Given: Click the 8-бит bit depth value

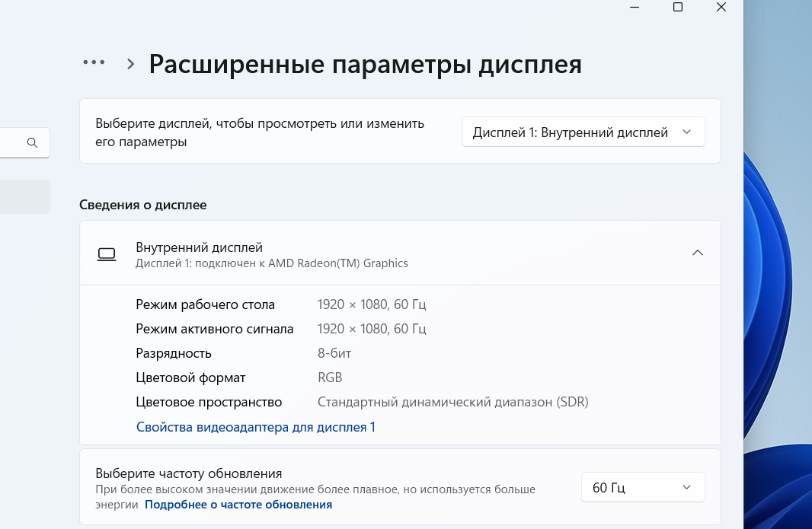Looking at the screenshot, I should (x=334, y=353).
